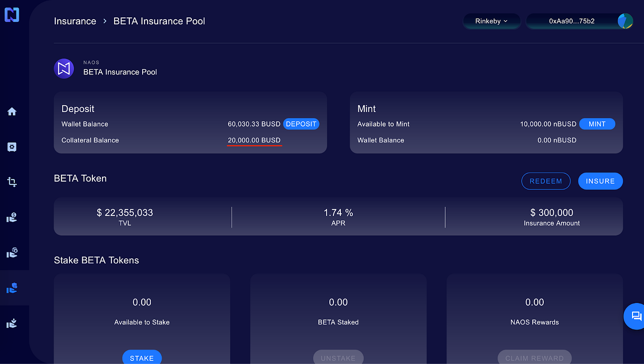Click the $ 22,355,033 TVL value
The image size is (644, 364).
[x=125, y=213]
